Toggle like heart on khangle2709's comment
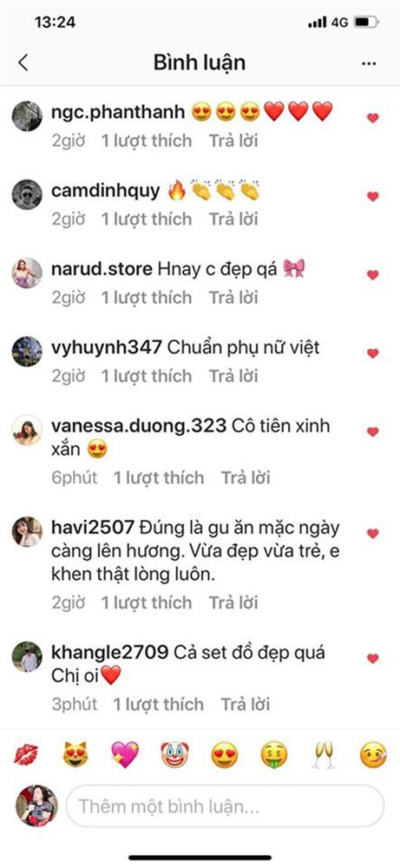The width and height of the screenshot is (400, 868). [x=373, y=659]
